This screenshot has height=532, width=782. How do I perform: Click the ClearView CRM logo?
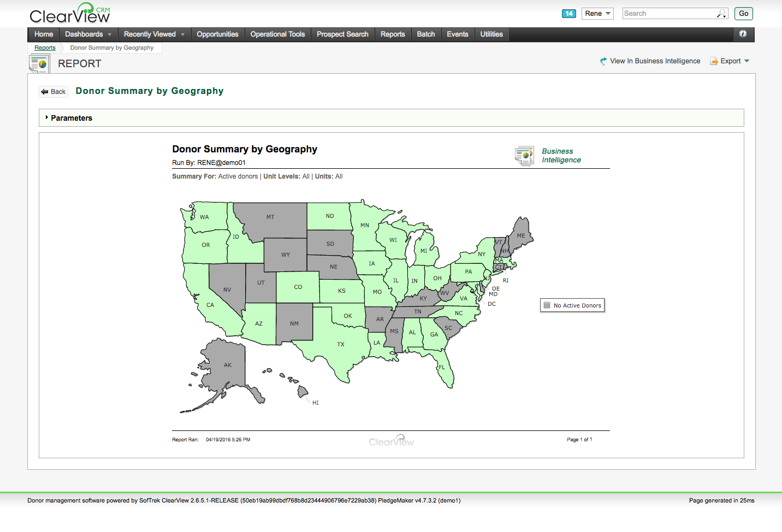(70, 14)
